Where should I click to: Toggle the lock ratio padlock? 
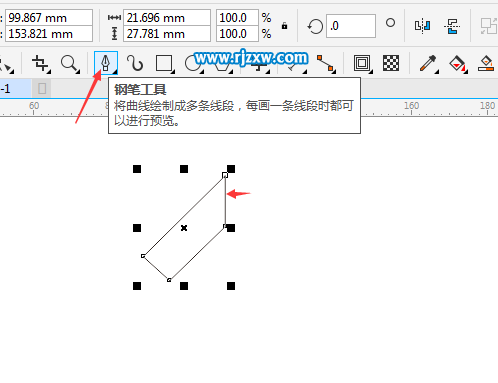[x=284, y=26]
